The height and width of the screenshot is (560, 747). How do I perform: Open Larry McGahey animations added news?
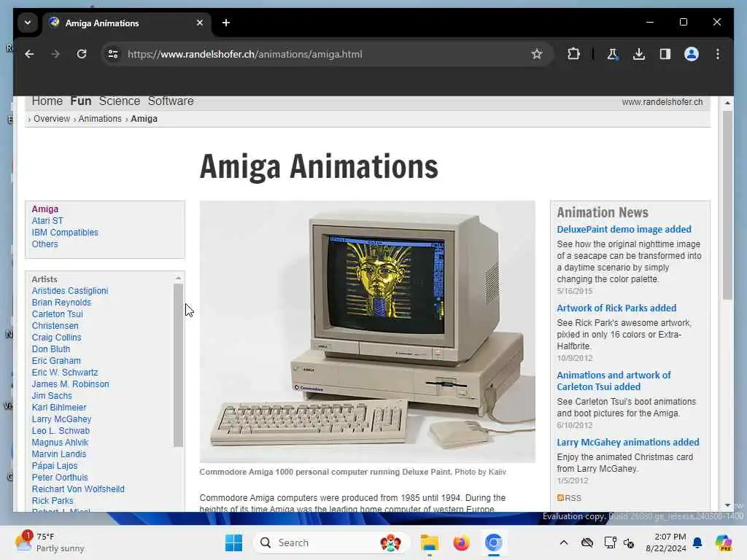click(628, 443)
